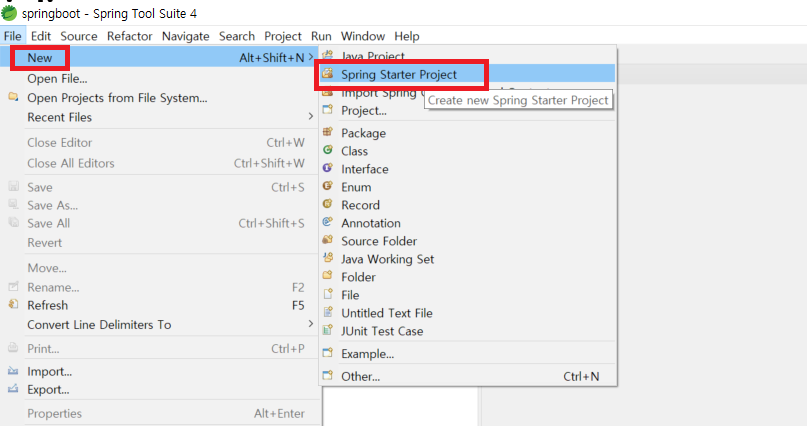Click the Package icon in submenu
807x426 pixels.
tap(327, 132)
